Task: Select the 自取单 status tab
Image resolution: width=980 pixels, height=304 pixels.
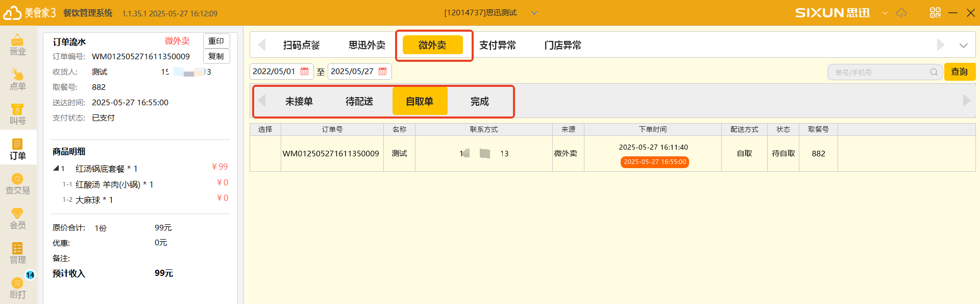Action: coord(420,101)
